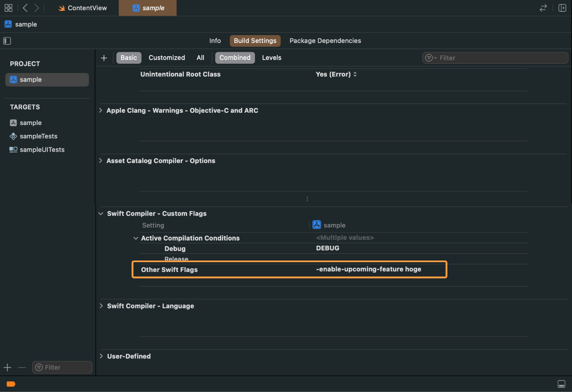Click the add build setting plus icon
The image size is (572, 392).
(x=104, y=58)
